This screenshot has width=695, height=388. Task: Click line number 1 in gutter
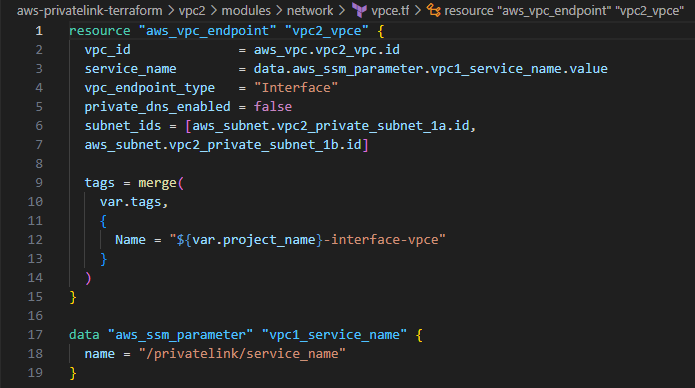pos(39,31)
